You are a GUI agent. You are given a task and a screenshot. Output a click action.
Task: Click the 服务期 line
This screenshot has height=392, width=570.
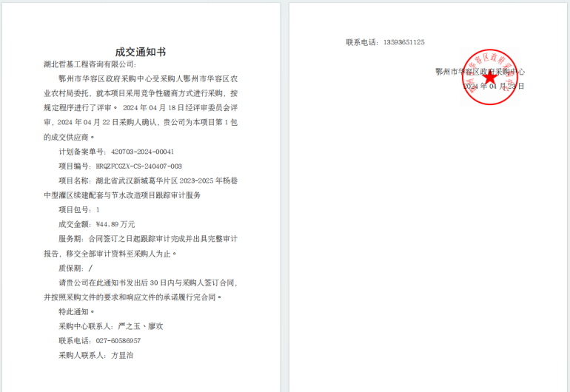click(148, 239)
